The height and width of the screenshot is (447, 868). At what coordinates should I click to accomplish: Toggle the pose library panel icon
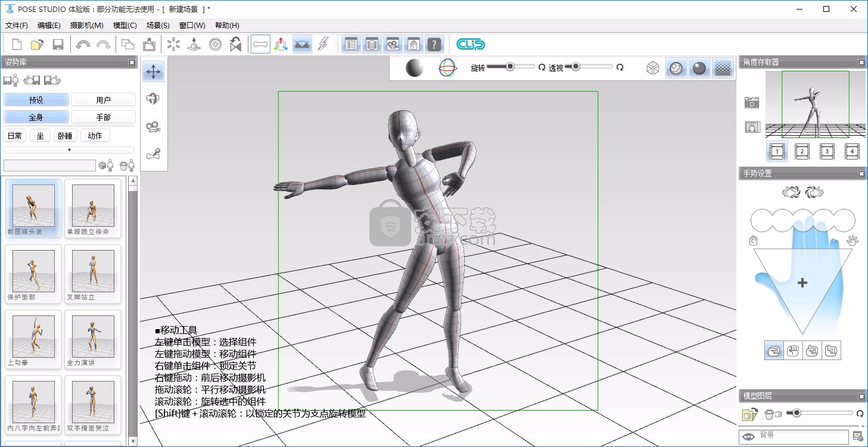click(351, 45)
